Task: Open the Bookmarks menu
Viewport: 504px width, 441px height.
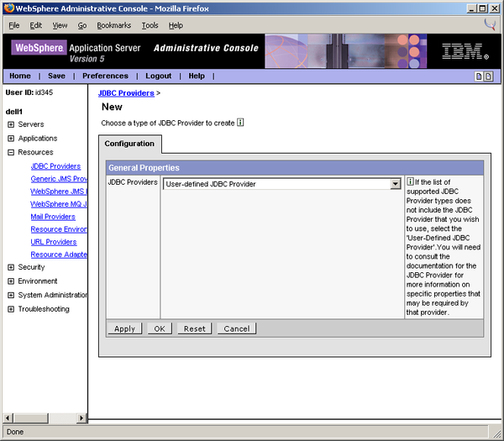Action: point(113,25)
